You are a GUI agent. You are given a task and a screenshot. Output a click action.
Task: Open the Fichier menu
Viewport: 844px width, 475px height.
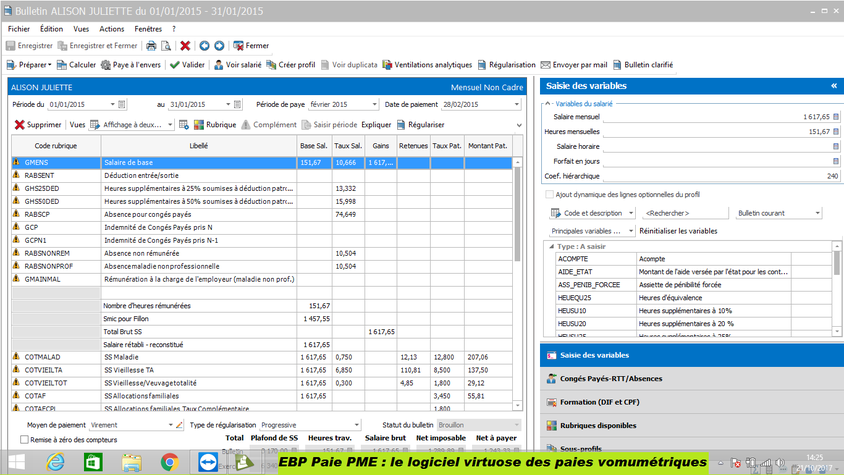click(19, 29)
